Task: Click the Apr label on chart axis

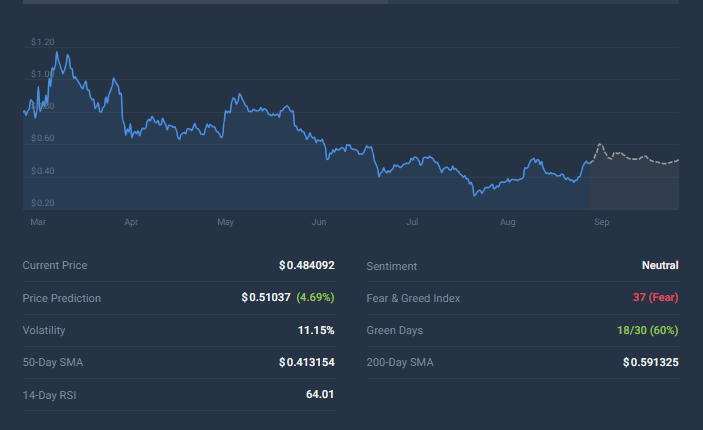Action: (131, 222)
